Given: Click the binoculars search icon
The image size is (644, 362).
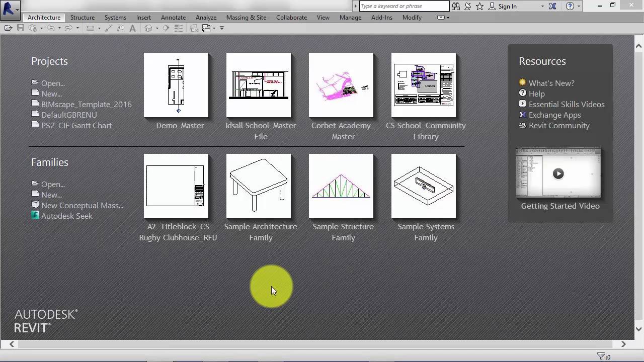Looking at the screenshot, I should [x=456, y=6].
